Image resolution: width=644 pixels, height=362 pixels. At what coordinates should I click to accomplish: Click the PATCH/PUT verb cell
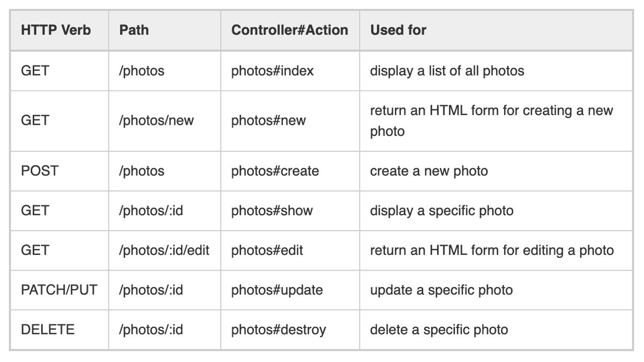[59, 290]
